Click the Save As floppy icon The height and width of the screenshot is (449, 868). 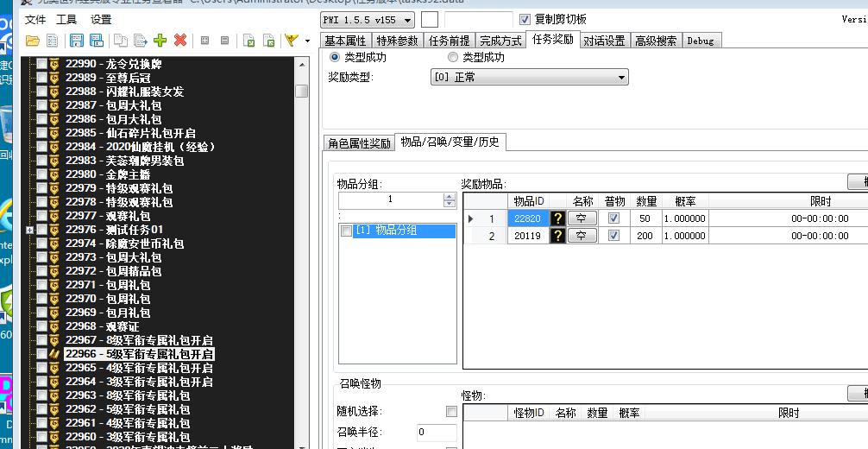coord(97,41)
